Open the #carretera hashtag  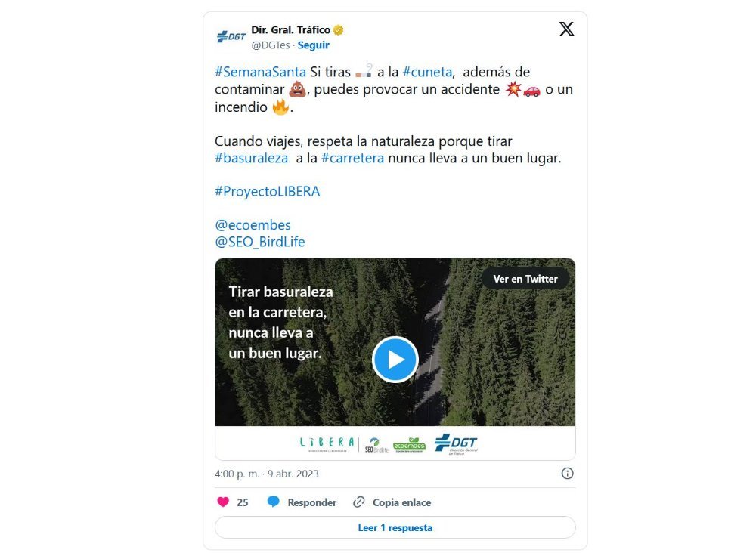[x=353, y=158]
